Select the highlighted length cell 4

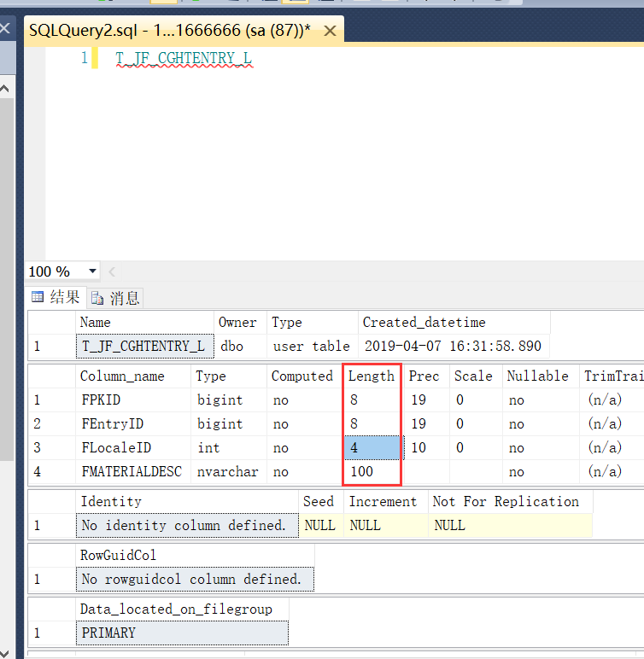coord(372,447)
